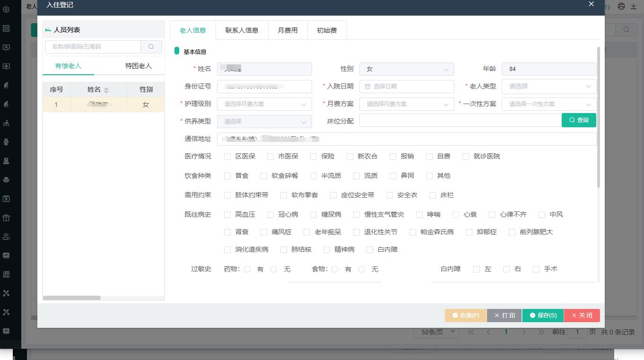Image resolution: width=644 pixels, height=360 pixels.
Task: Click the 前往 page number input
Action: (577, 332)
